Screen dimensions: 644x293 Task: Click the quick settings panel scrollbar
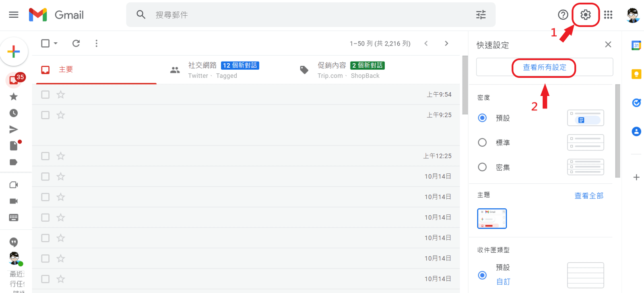tap(618, 131)
